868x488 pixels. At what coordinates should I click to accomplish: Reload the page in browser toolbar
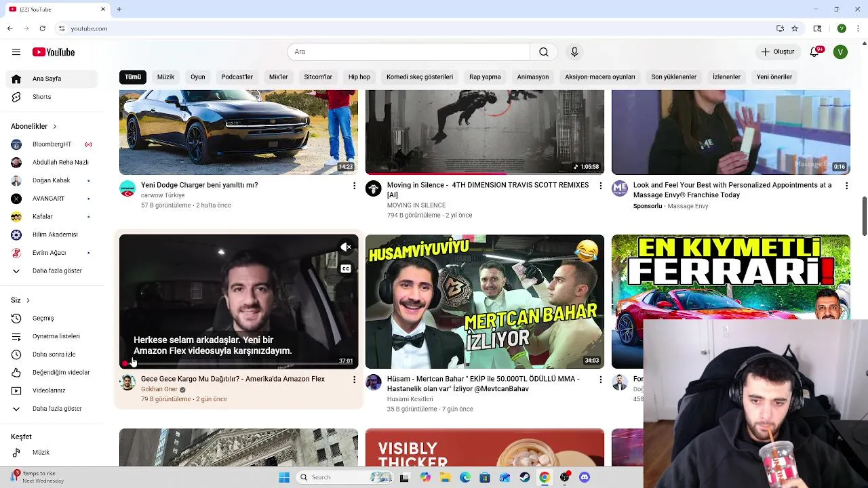(42, 28)
